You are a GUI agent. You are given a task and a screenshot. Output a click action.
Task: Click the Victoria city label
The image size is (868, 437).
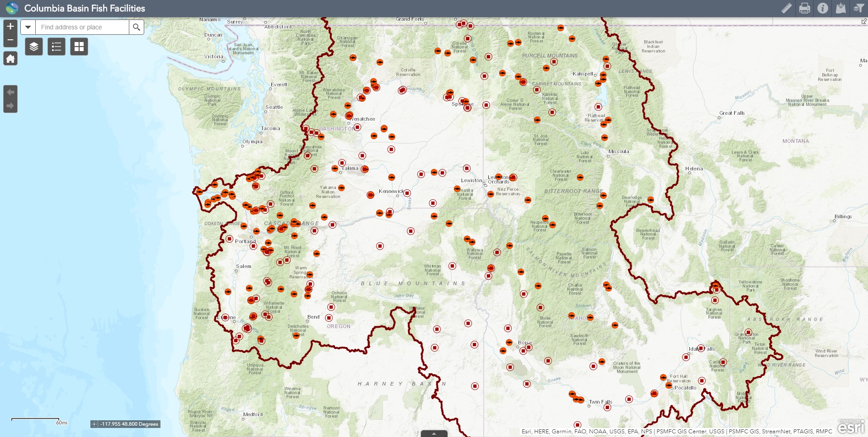pos(214,56)
